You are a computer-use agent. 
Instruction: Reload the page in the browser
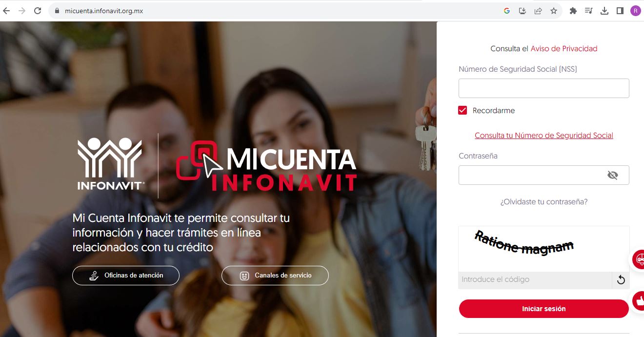coord(38,11)
